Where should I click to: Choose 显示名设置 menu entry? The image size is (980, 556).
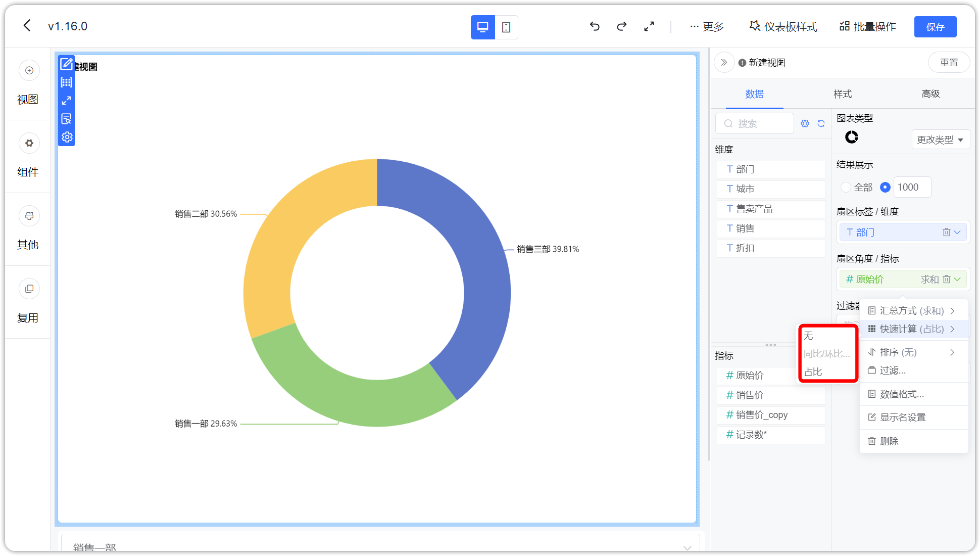pyautogui.click(x=913, y=418)
